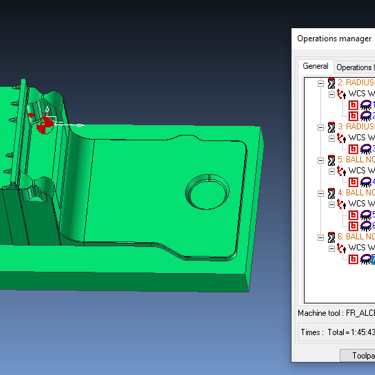Click the 'Times : Total = 1:45:43' text
The height and width of the screenshot is (375, 375).
[337, 332]
